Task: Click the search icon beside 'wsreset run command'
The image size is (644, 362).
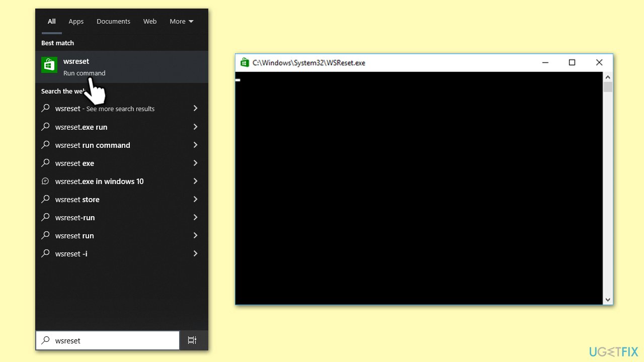Action: (46, 145)
